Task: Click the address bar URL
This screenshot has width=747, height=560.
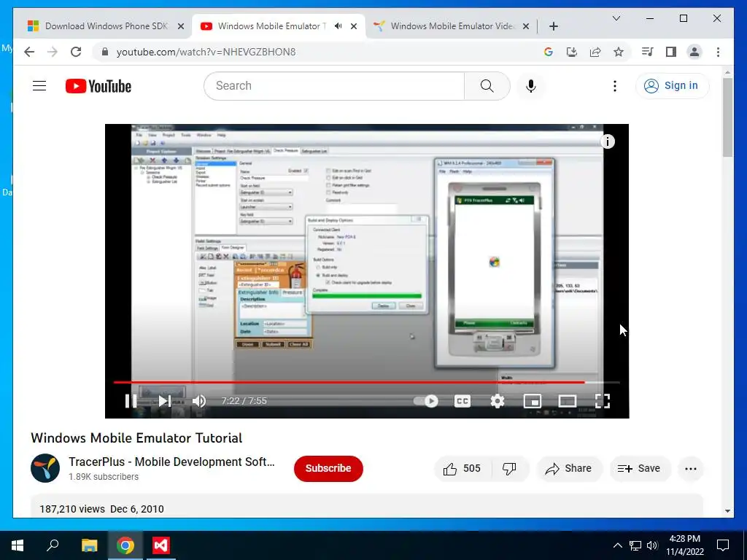Action: 206,52
